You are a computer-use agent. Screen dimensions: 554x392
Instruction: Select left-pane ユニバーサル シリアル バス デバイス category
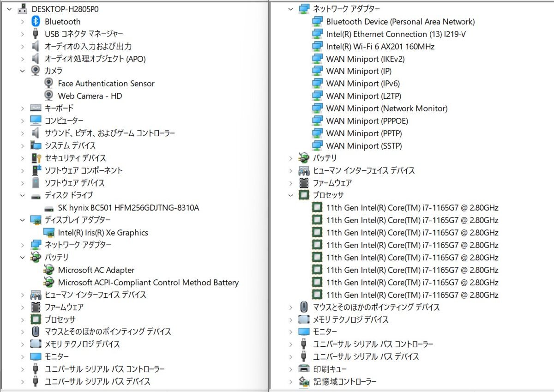click(x=97, y=381)
